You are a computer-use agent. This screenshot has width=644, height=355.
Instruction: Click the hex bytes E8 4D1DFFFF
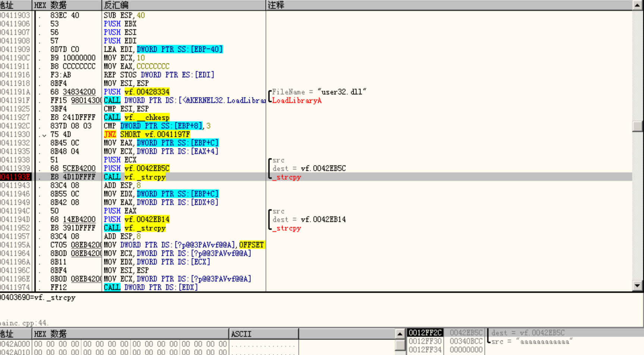point(73,177)
